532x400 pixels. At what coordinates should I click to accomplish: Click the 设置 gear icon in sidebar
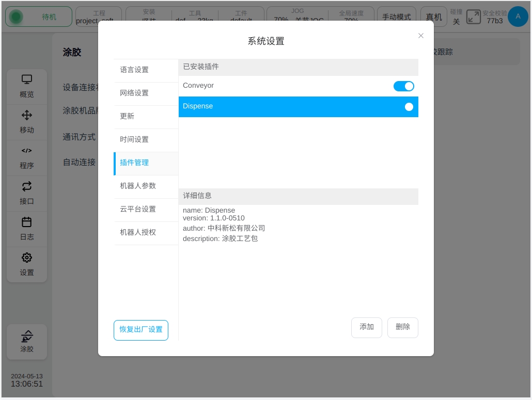tap(27, 258)
